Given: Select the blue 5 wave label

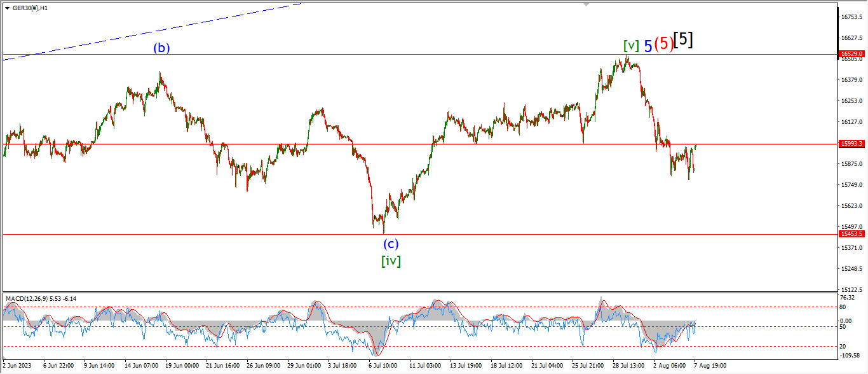Looking at the screenshot, I should [648, 46].
